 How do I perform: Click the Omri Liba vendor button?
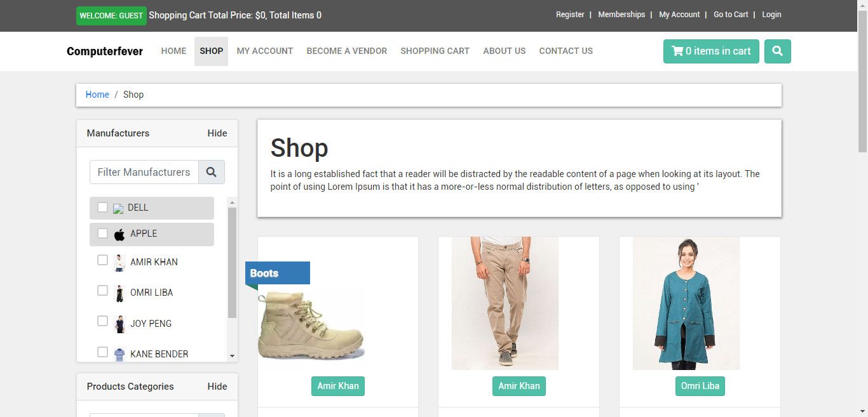click(700, 386)
